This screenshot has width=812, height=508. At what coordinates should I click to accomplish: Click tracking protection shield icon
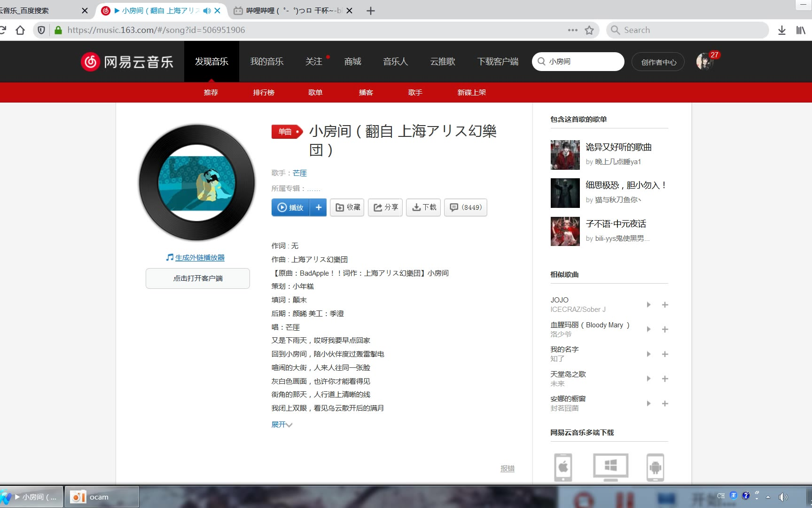click(x=41, y=30)
